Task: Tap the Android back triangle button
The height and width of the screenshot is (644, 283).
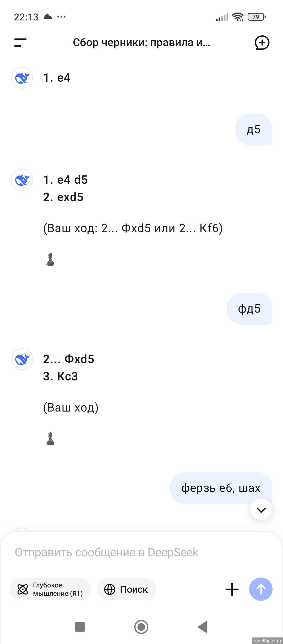Action: [x=203, y=627]
